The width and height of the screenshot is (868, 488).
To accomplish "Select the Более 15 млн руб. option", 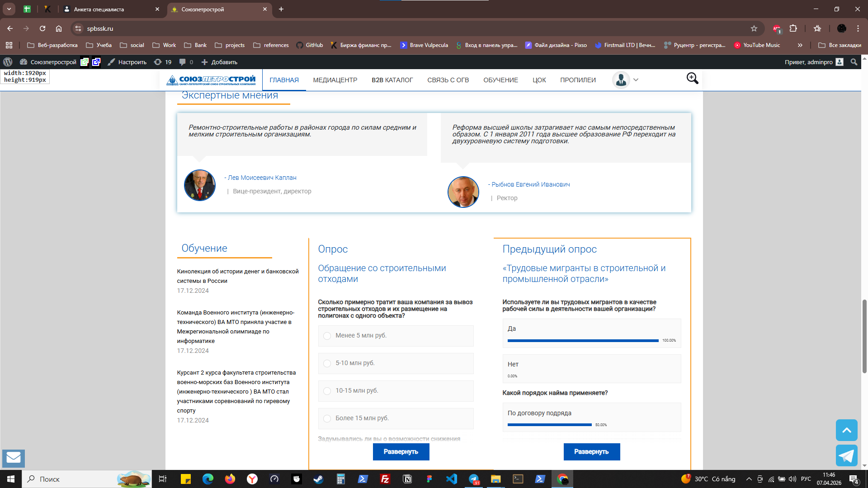I will point(396,418).
